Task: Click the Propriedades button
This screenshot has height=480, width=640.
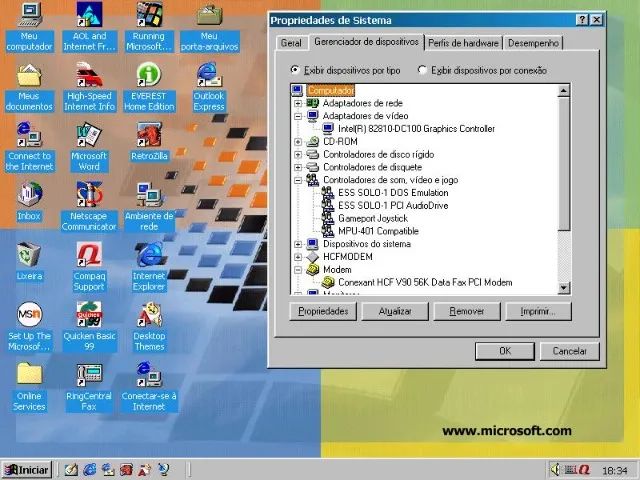Action: point(323,311)
